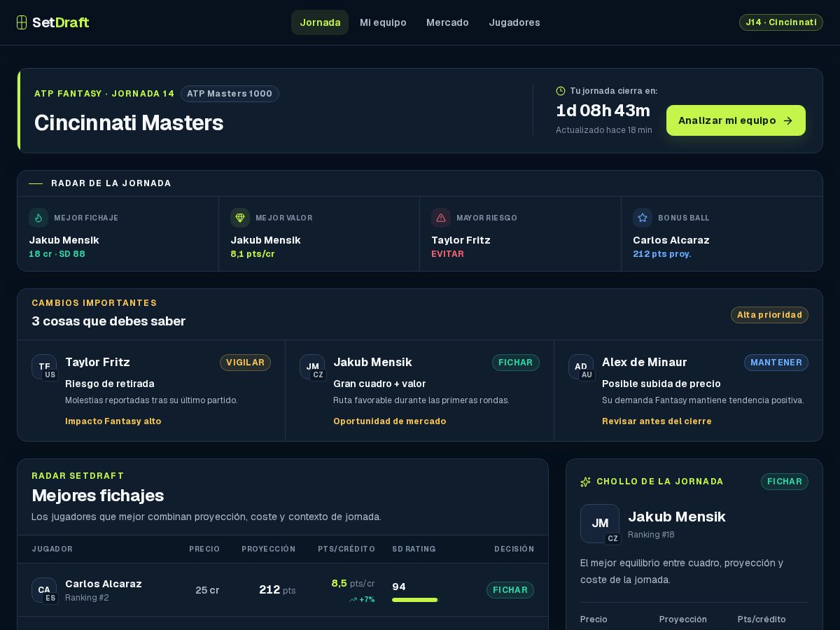Click the trending-up +7% icon in Alcaraz row

point(353,600)
